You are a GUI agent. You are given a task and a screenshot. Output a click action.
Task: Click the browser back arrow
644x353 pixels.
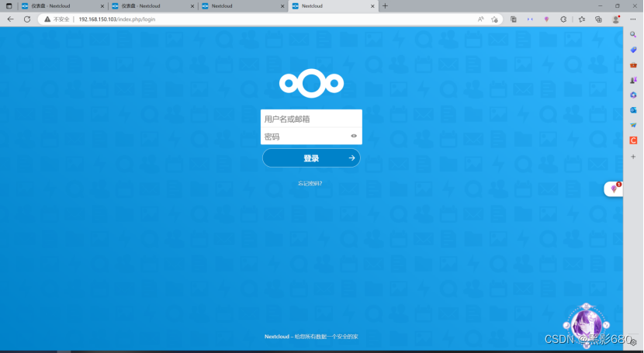(x=11, y=19)
